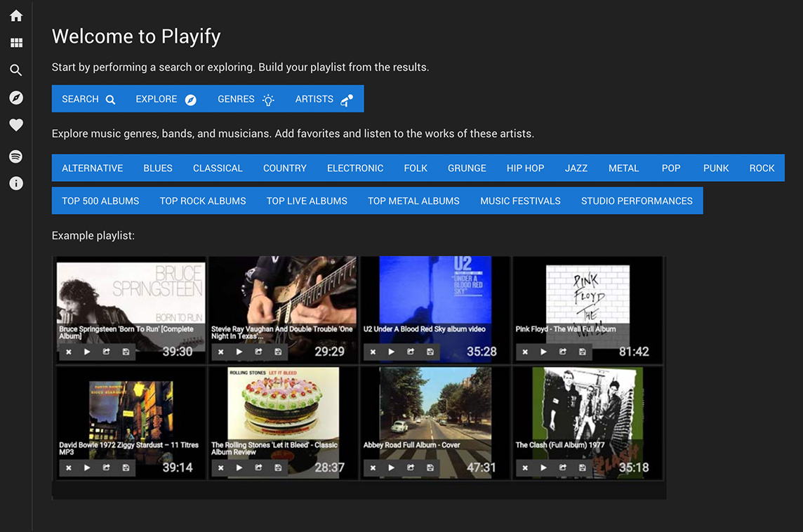The width and height of the screenshot is (803, 532).
Task: Save Pink Floyd The Wall item
Action: [582, 352]
